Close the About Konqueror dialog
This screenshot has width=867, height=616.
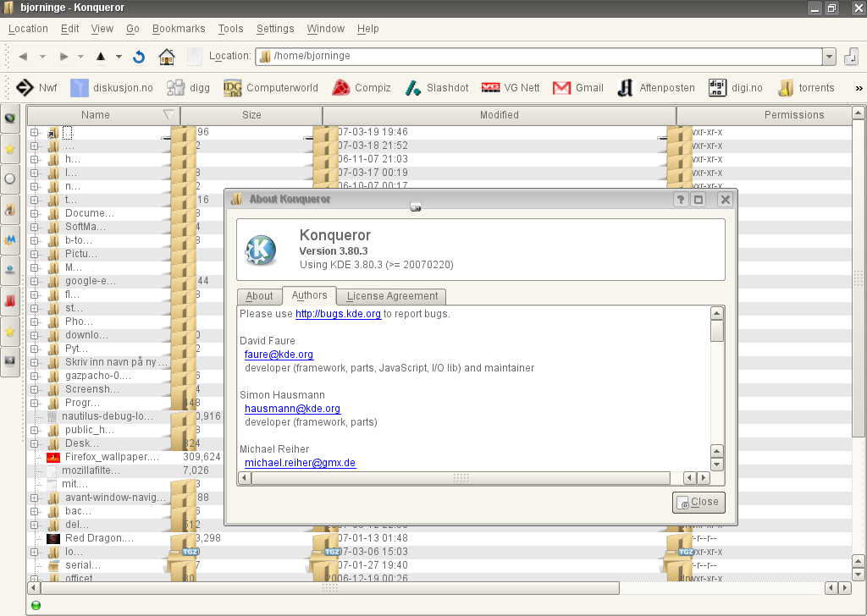(x=699, y=502)
